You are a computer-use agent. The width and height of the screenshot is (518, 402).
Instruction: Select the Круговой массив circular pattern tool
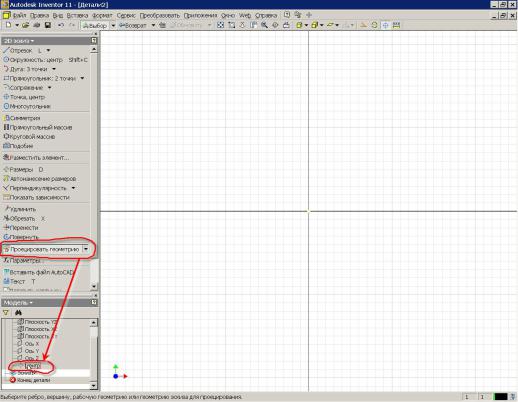(29, 137)
